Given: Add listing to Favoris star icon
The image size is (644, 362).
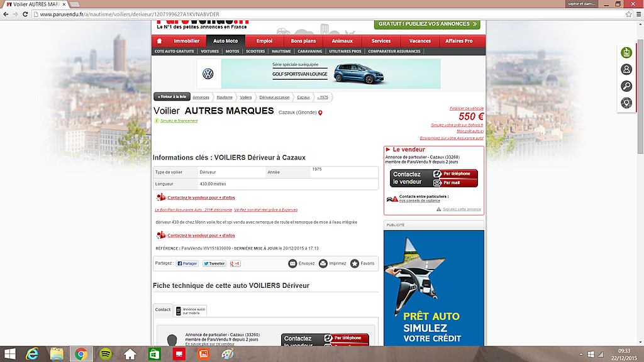Looking at the screenshot, I should tap(355, 263).
